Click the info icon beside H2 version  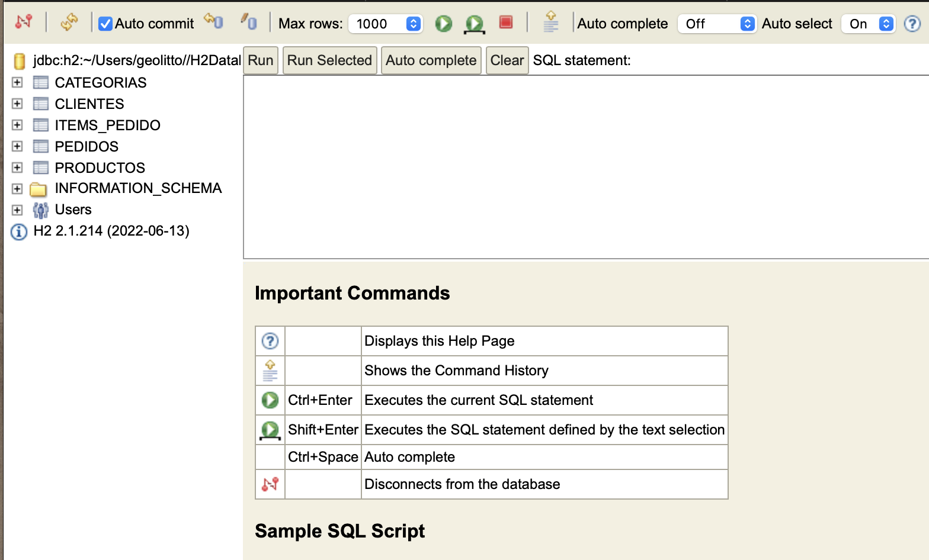[x=19, y=231]
